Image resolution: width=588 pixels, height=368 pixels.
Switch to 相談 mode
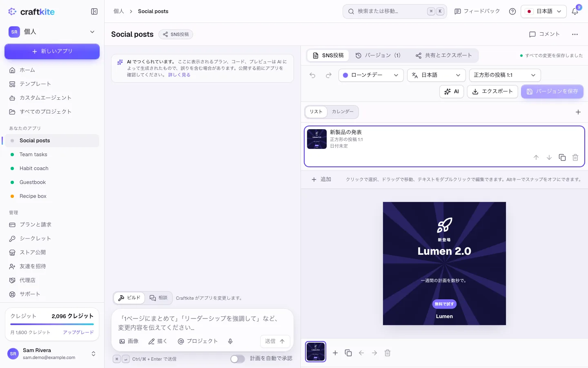[x=159, y=298]
